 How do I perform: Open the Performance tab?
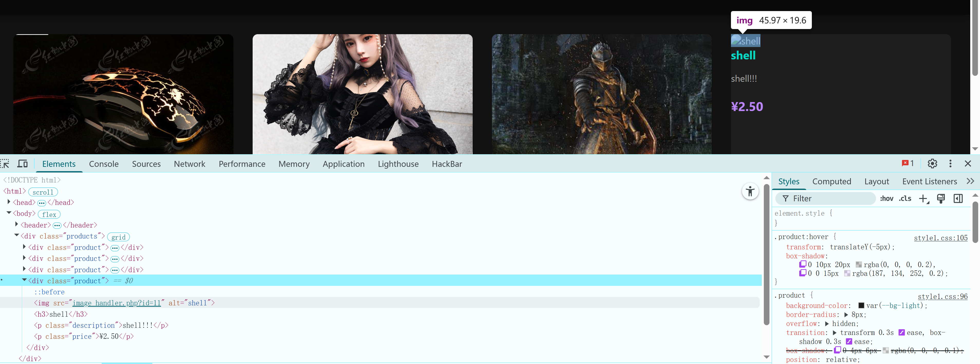[x=242, y=164]
